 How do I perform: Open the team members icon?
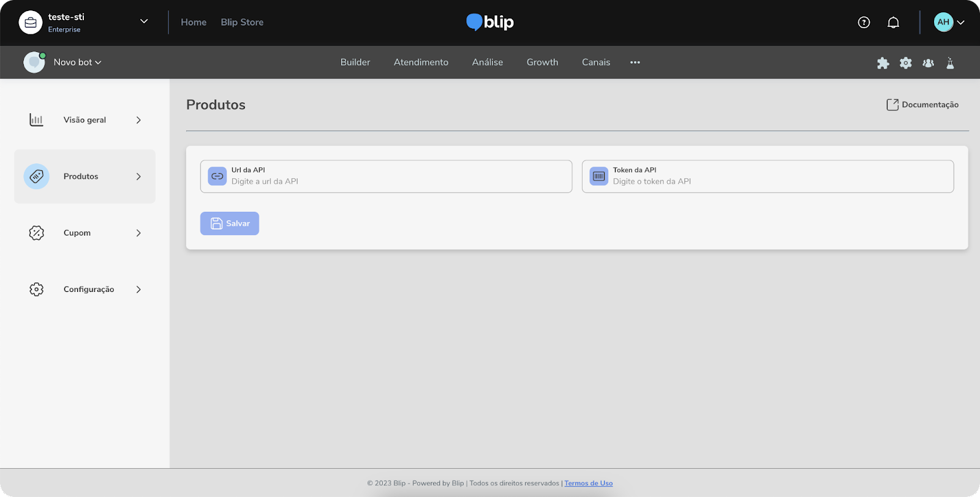(x=928, y=63)
